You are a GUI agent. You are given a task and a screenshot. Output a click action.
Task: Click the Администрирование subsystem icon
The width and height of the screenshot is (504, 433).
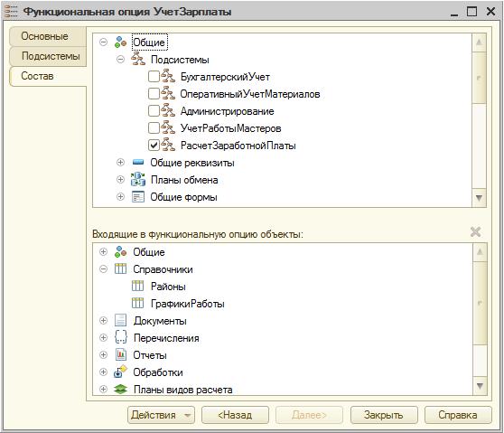(x=168, y=110)
